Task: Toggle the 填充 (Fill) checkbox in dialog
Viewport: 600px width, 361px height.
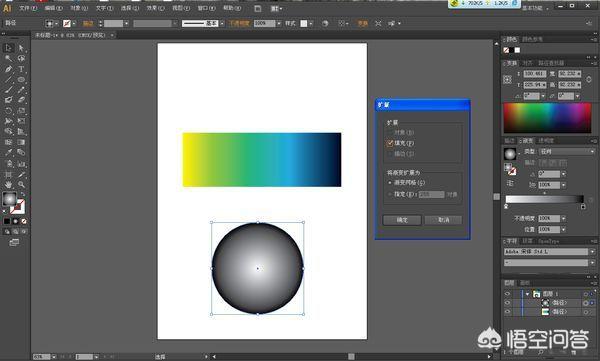Action: coord(390,143)
